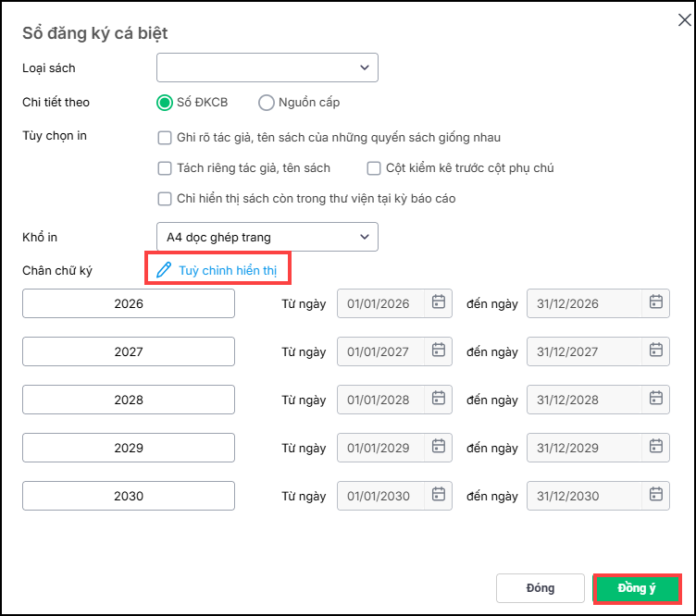Enable 'Ghi rõ tác giả, tên sách' option

[x=165, y=138]
